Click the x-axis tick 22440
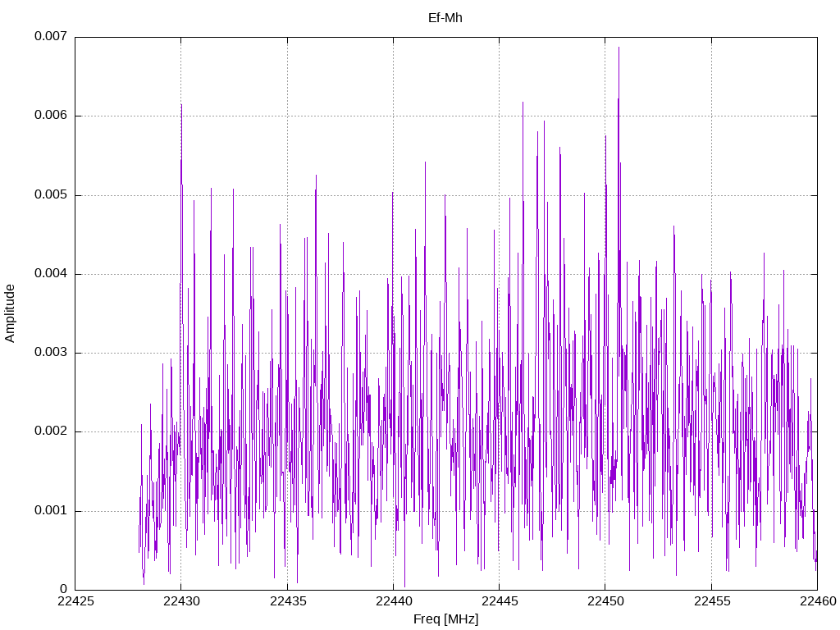Screen dimensions: 840x630 click(394, 601)
